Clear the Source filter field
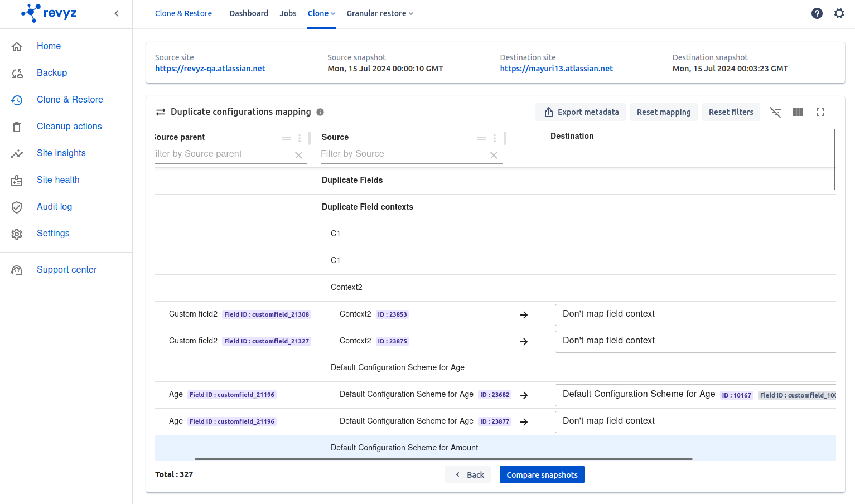 coord(494,156)
